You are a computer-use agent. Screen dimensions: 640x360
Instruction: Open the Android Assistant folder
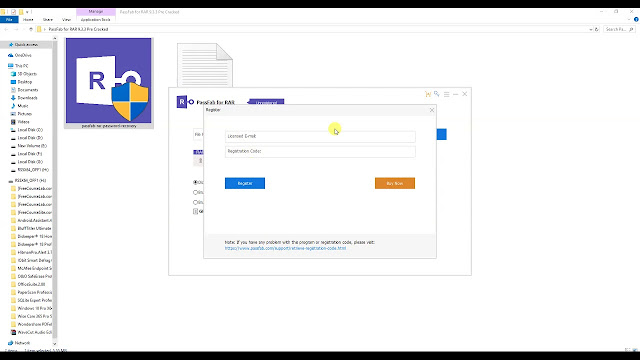click(34, 220)
